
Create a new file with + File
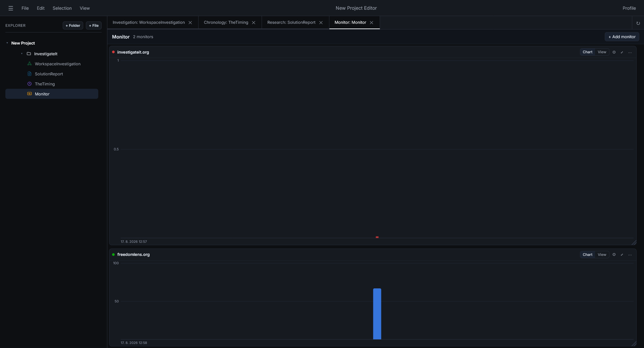94,25
